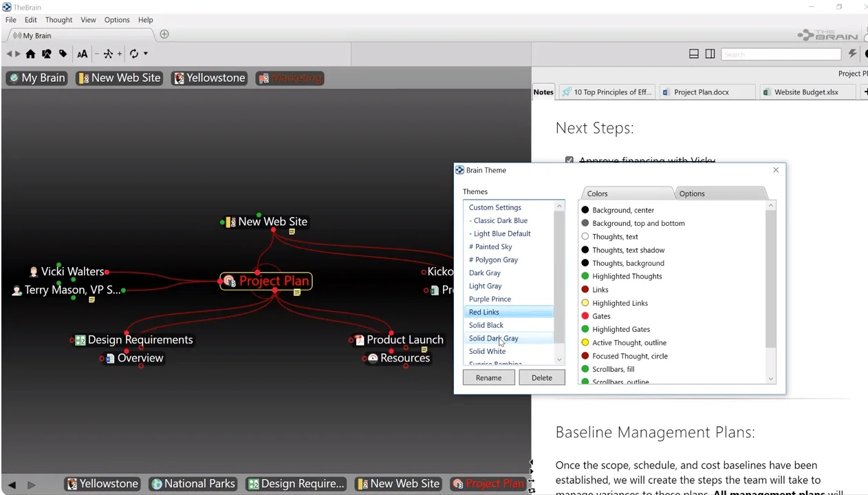Click the Highlighted Thoughts color swatch

585,276
